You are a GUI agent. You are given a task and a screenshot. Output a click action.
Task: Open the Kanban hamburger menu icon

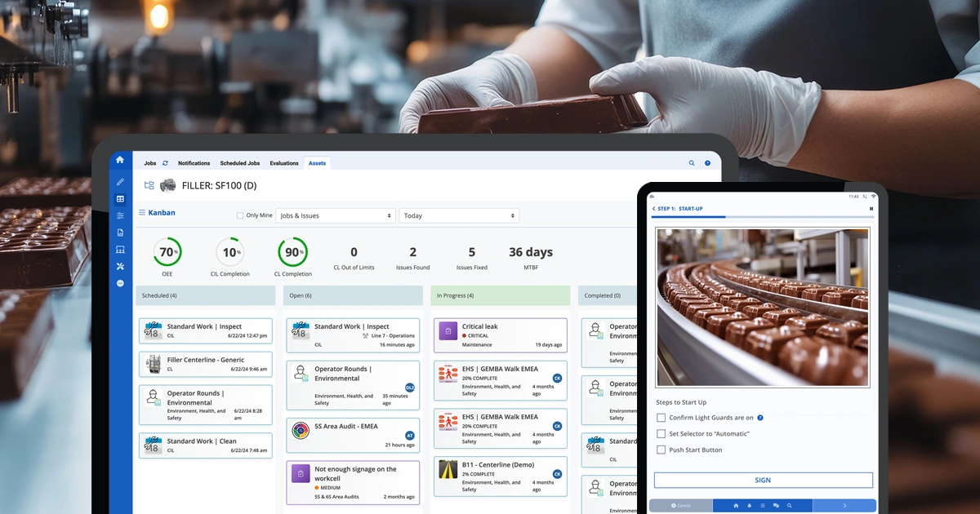[x=141, y=213]
